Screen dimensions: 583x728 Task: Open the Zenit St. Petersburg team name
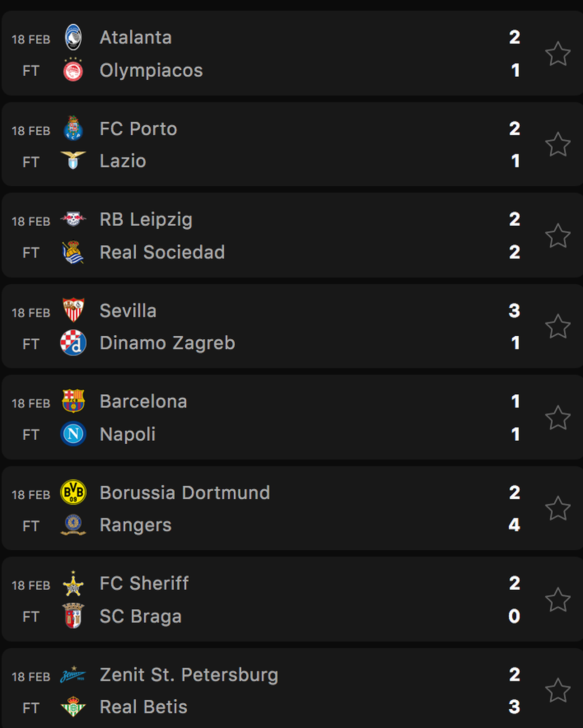pos(189,675)
